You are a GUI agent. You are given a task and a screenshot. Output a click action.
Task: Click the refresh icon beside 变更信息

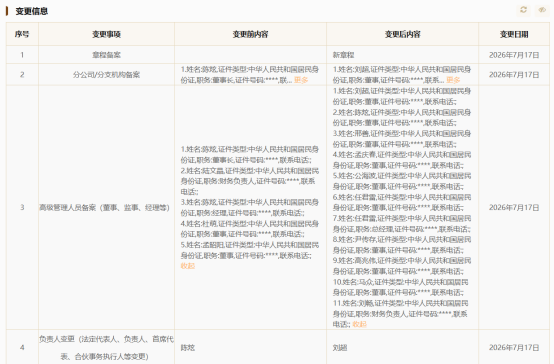pos(523,10)
